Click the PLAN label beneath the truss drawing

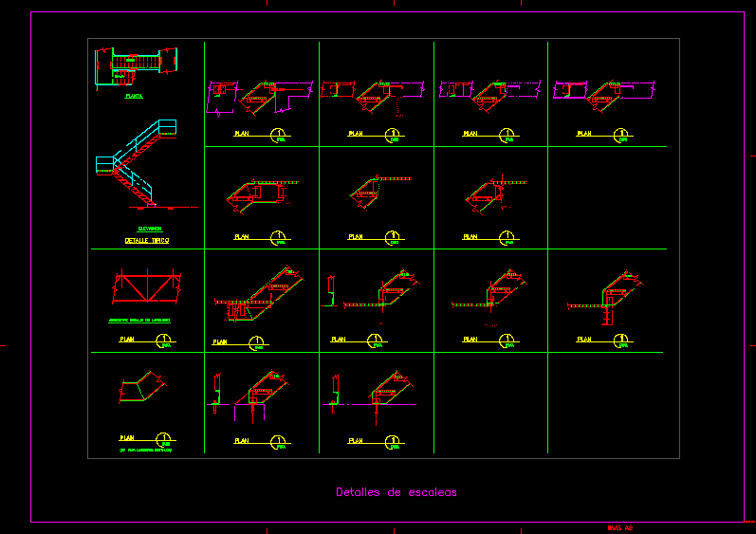point(126,339)
